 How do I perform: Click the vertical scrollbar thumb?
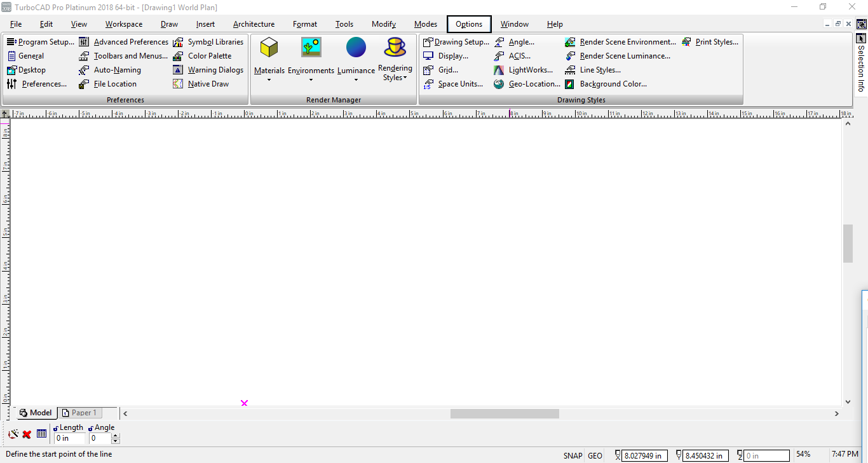[848, 244]
